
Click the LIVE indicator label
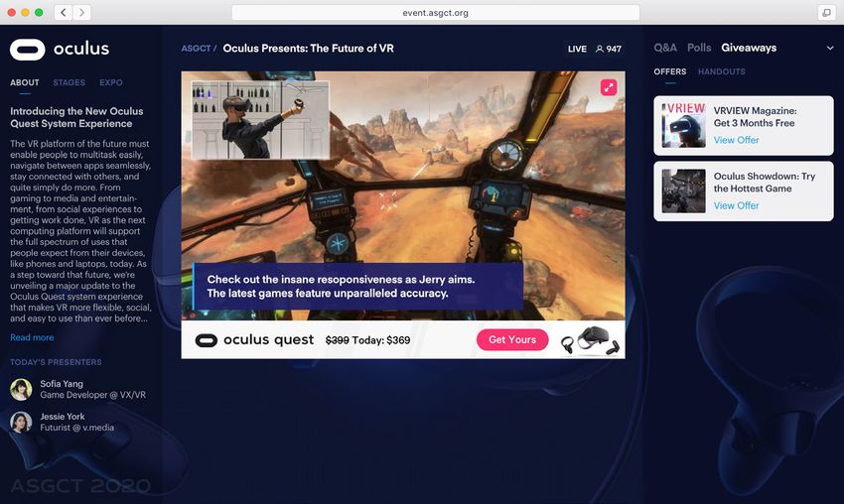577,49
